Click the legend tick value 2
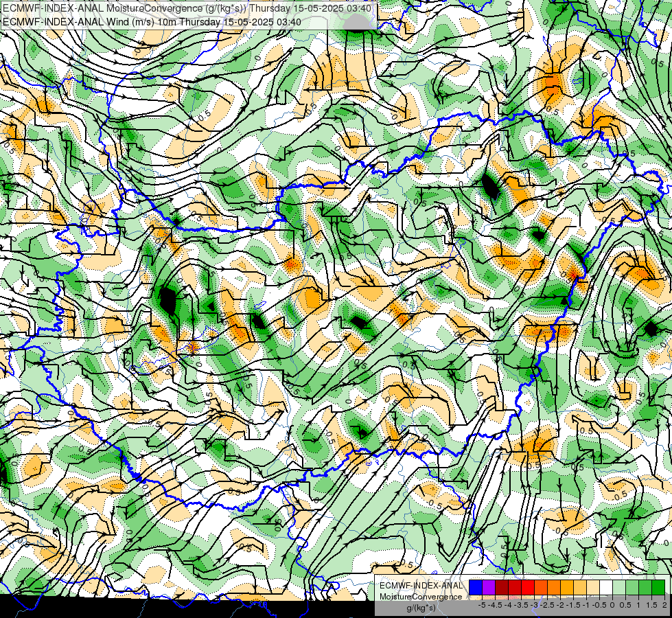Screen dimensions: 672x618 click(664, 605)
